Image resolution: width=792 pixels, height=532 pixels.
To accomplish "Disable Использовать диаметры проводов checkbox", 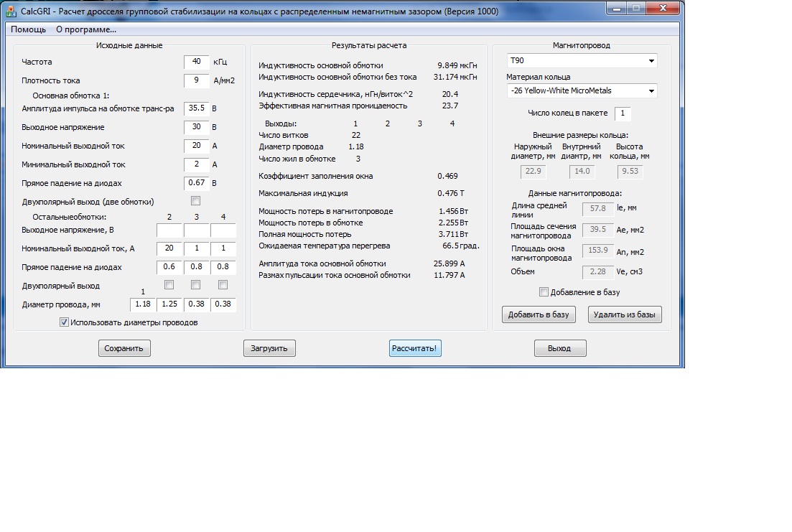I will 65,322.
